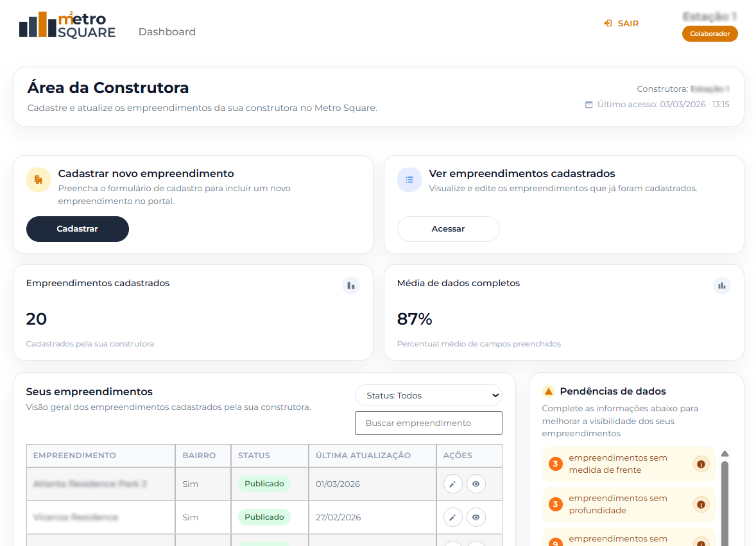Click the warning triangle icon beside Pendências de dados

[548, 391]
